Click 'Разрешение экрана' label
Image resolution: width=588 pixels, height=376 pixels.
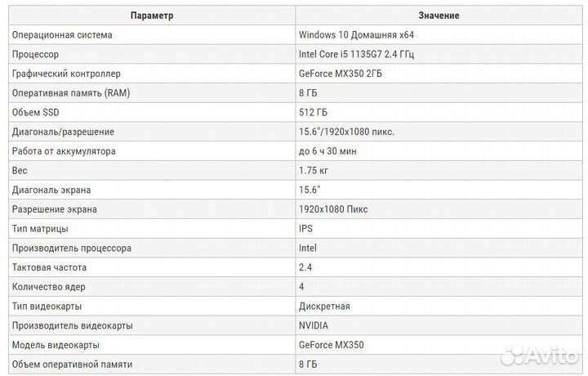[x=55, y=209]
